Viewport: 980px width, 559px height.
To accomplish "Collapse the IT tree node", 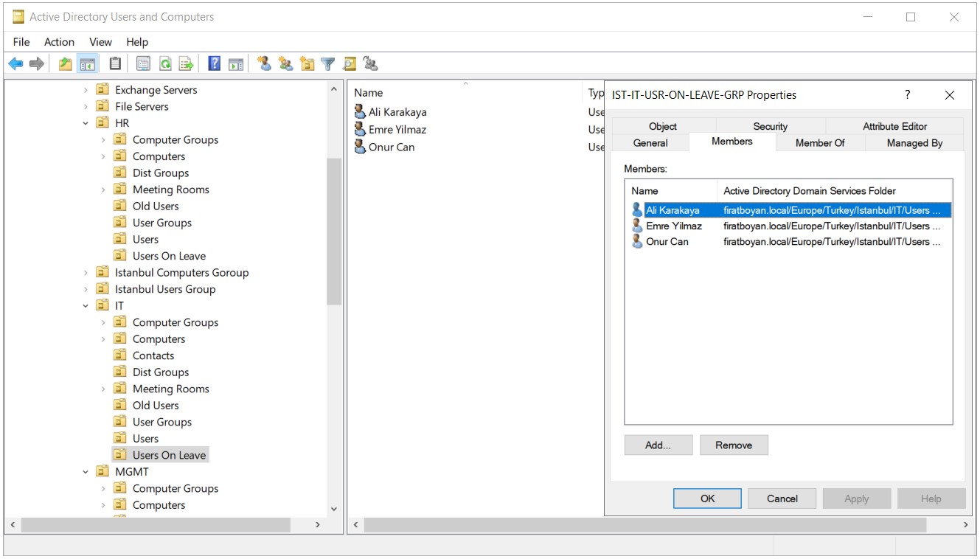I will tap(86, 306).
